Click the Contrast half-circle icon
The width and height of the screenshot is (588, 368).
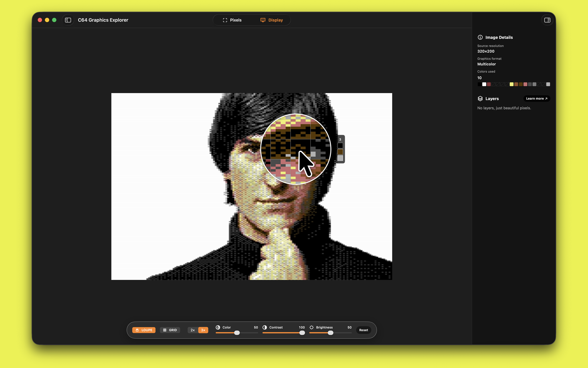[265, 327]
